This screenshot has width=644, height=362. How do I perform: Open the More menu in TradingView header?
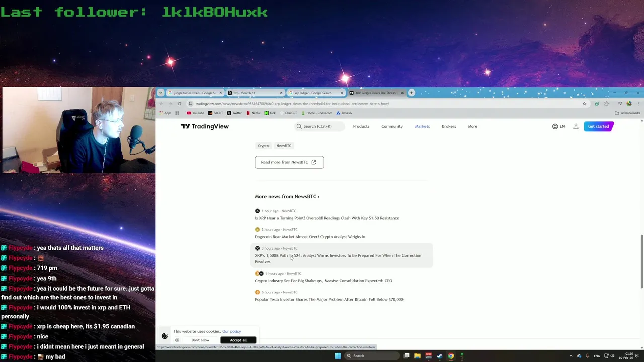(x=473, y=126)
